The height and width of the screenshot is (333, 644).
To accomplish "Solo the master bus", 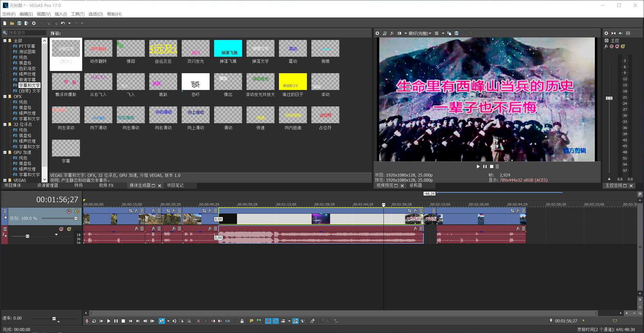I will click(x=623, y=46).
